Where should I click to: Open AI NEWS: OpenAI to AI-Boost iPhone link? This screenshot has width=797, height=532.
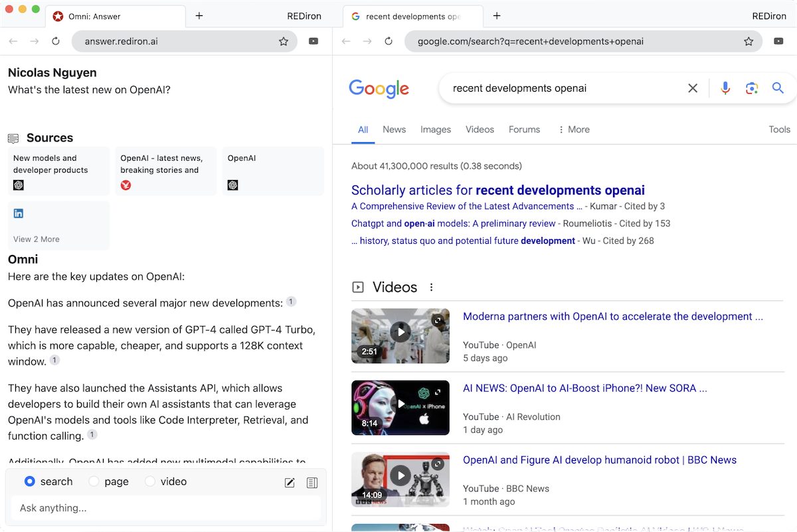point(585,389)
